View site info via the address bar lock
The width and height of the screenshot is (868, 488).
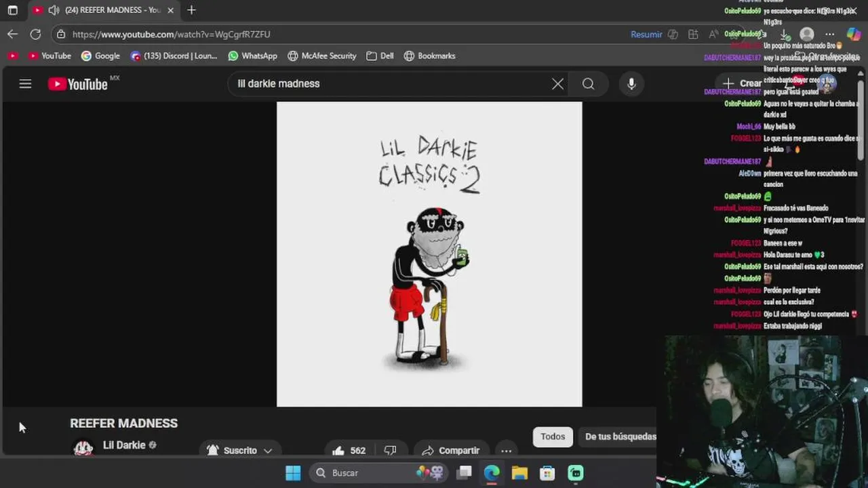[x=61, y=34]
